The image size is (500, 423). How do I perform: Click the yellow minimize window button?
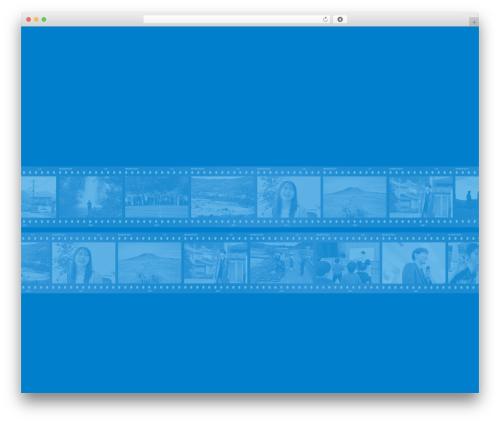(36, 20)
